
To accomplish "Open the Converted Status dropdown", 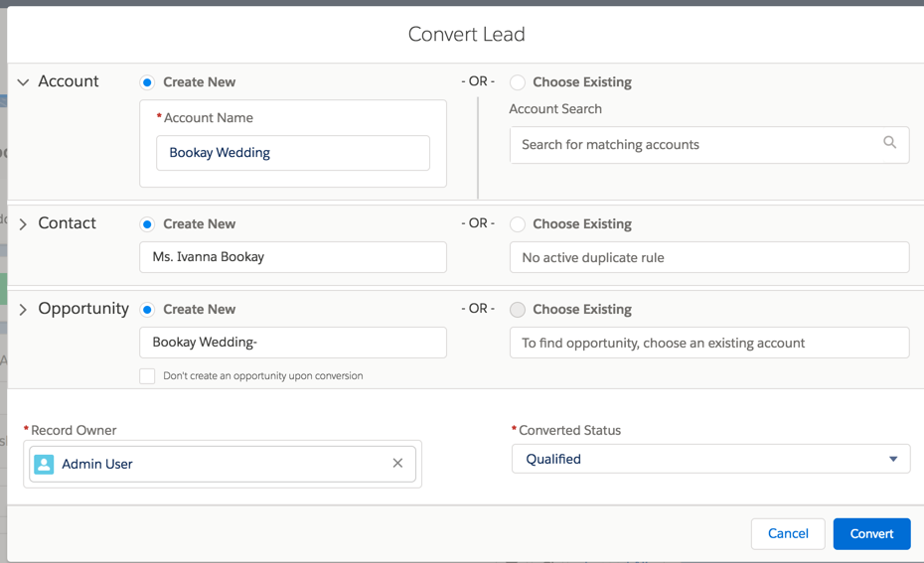I will click(x=710, y=459).
